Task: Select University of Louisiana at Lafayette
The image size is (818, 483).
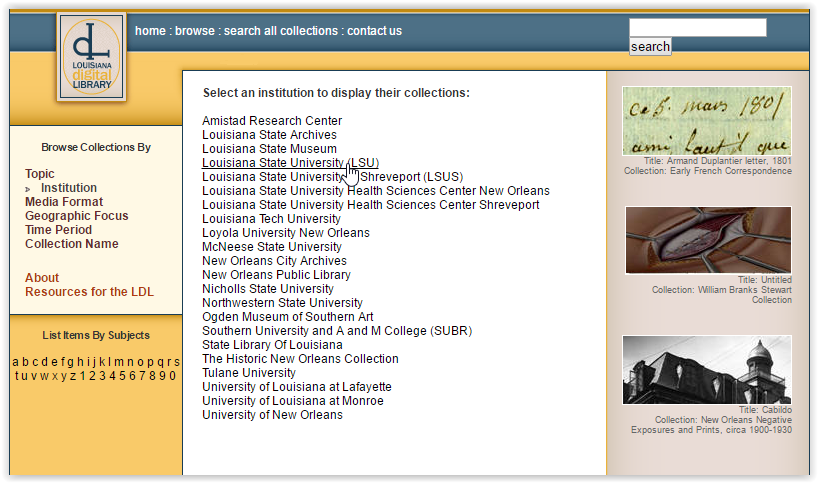Action: [x=297, y=388]
